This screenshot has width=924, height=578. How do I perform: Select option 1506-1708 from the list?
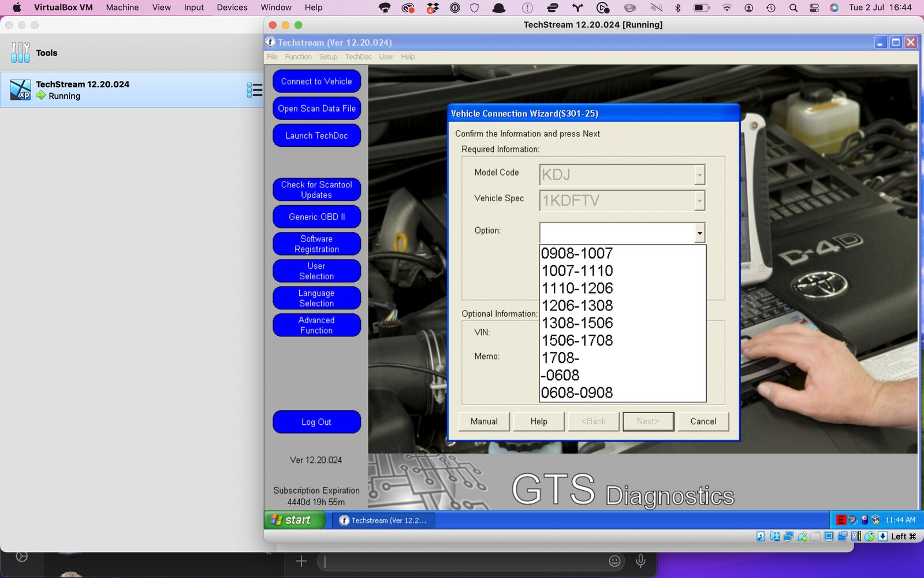coord(622,340)
